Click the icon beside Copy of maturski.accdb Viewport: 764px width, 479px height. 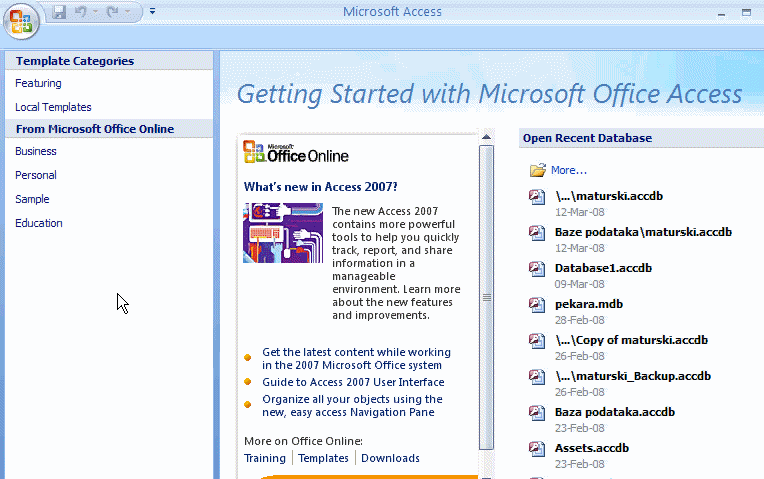coord(537,341)
